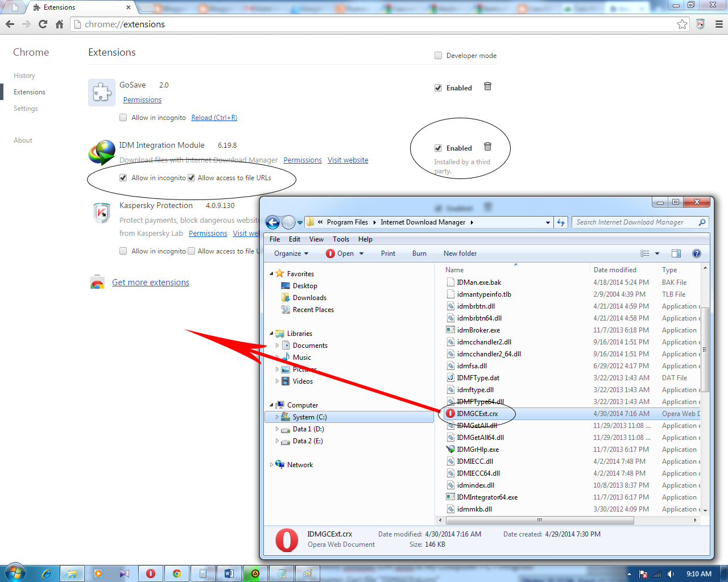This screenshot has height=582, width=728.
Task: Refresh the Explorer folder view
Action: coord(561,222)
